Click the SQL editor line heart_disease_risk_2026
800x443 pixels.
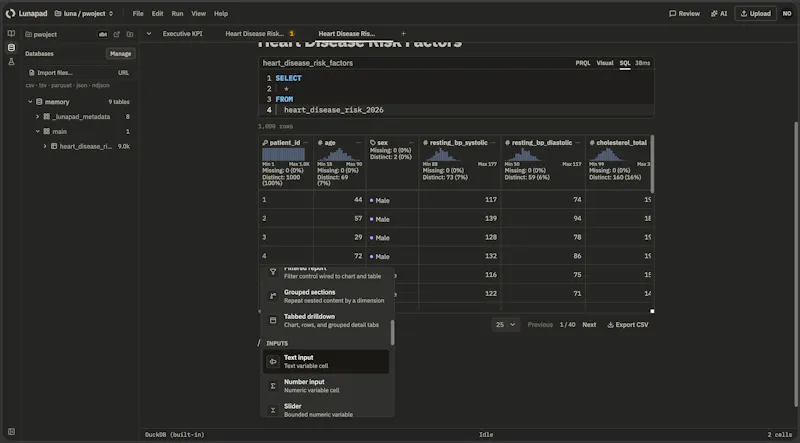coord(334,110)
